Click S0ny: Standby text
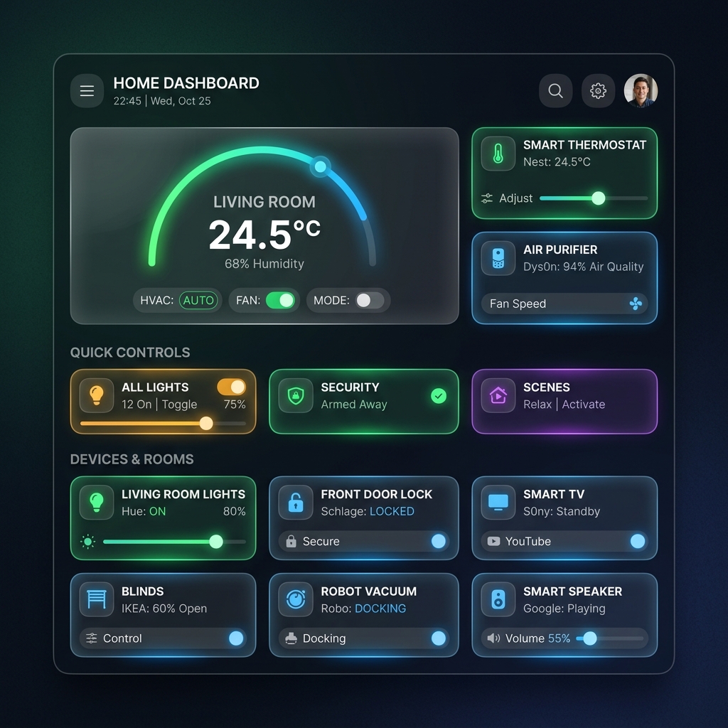The image size is (728, 728). tap(562, 511)
